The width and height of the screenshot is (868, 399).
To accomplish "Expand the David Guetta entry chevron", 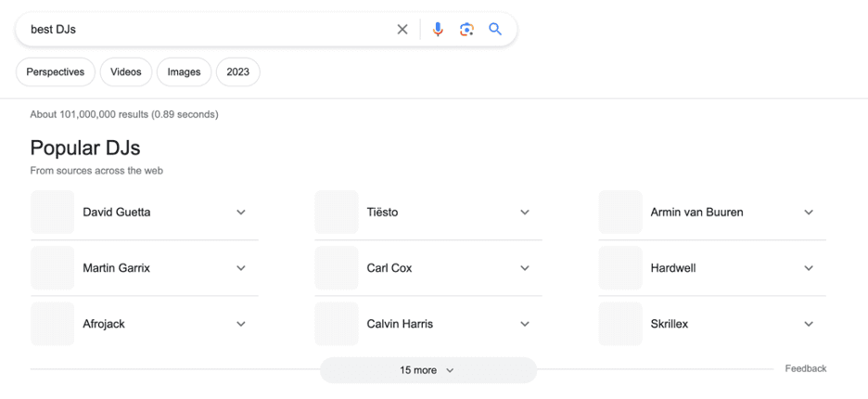I will (x=241, y=212).
